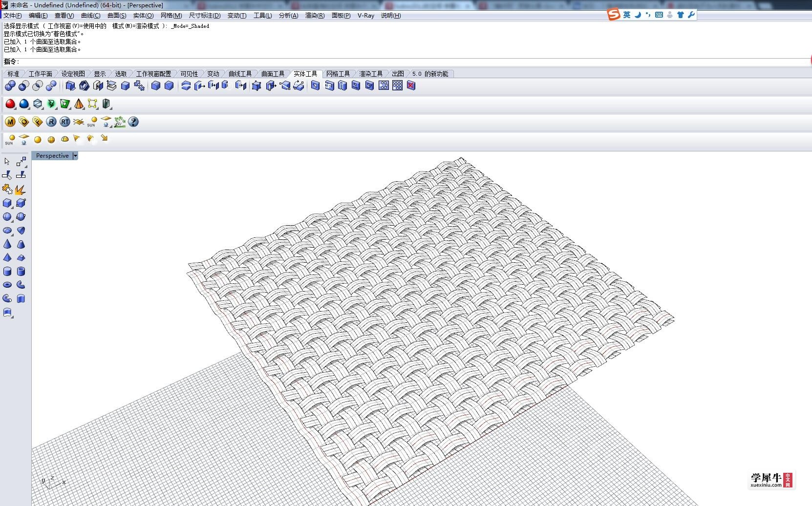
Task: Click the Boolean intersection icon
Action: (38, 86)
